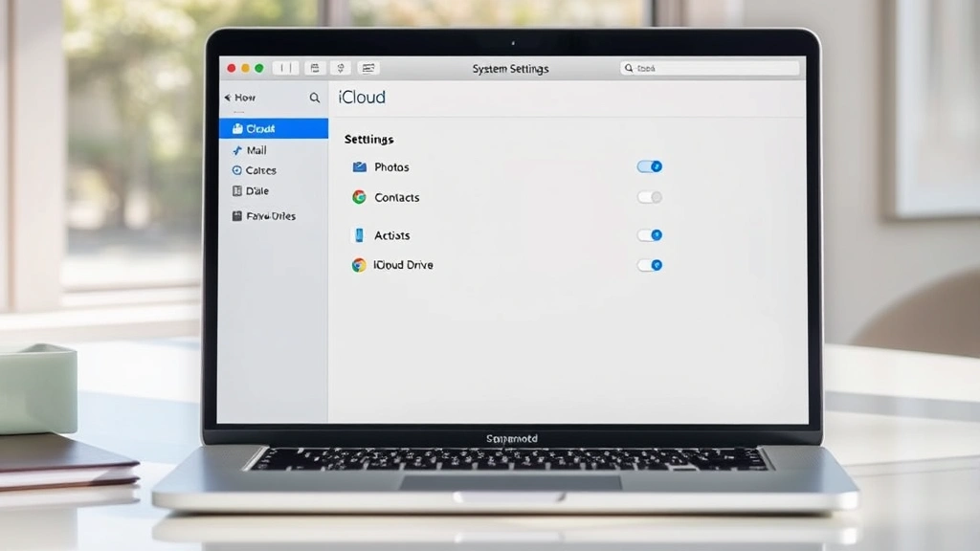Click the search field in the title bar
This screenshot has height=551, width=980.
click(708, 67)
